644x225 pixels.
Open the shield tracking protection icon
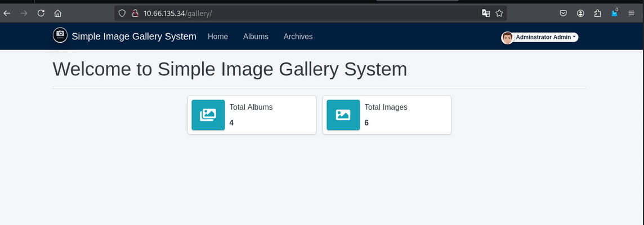122,13
